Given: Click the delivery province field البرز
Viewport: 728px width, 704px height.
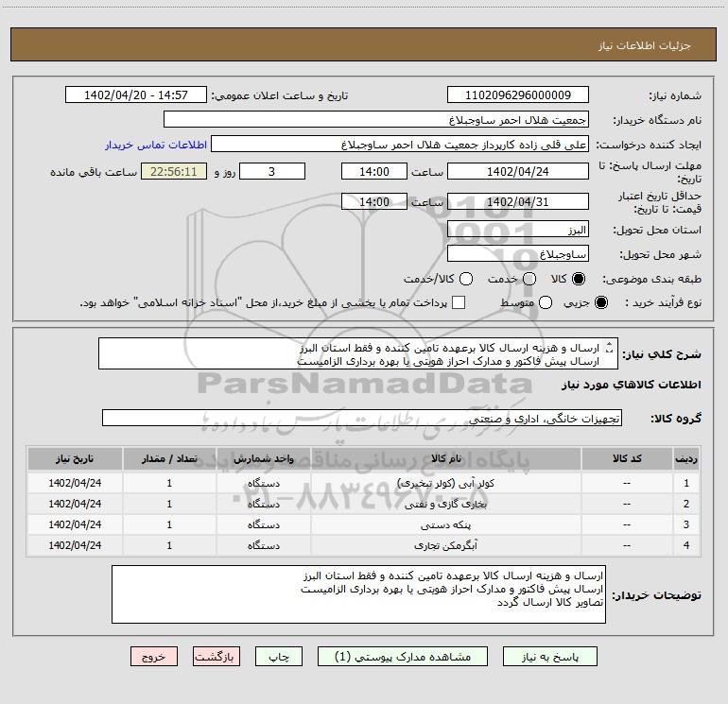Looking at the screenshot, I should [518, 230].
